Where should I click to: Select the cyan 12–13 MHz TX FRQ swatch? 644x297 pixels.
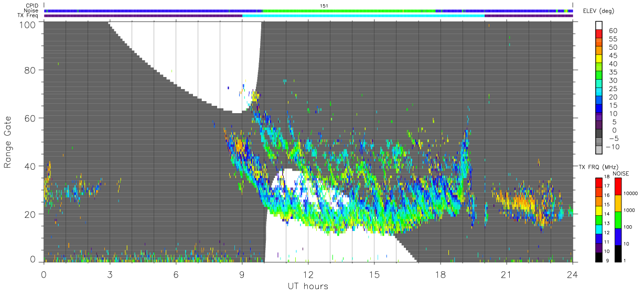[599, 228]
